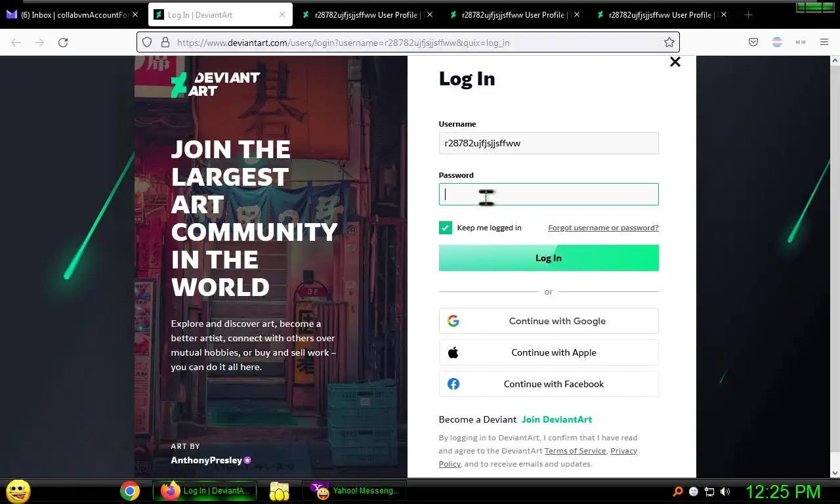Click the Facebook logo icon

click(453, 384)
